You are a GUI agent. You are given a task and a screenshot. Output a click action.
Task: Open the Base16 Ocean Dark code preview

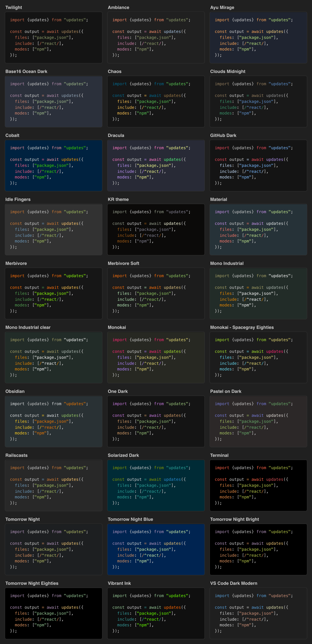point(54,102)
